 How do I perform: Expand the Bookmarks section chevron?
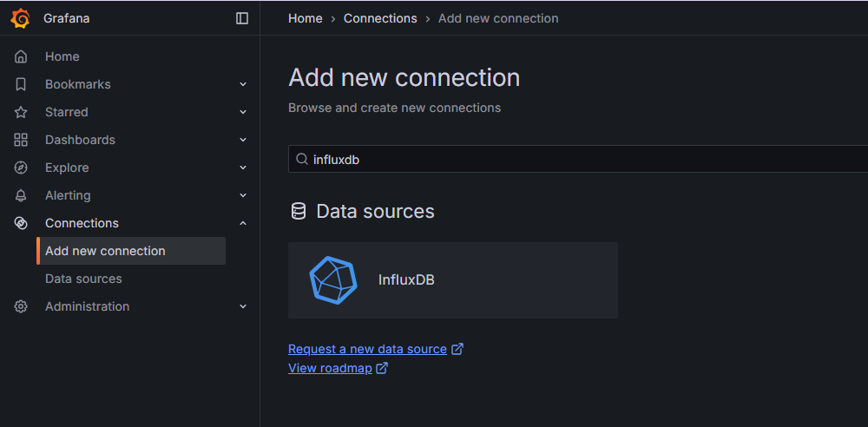click(x=242, y=84)
